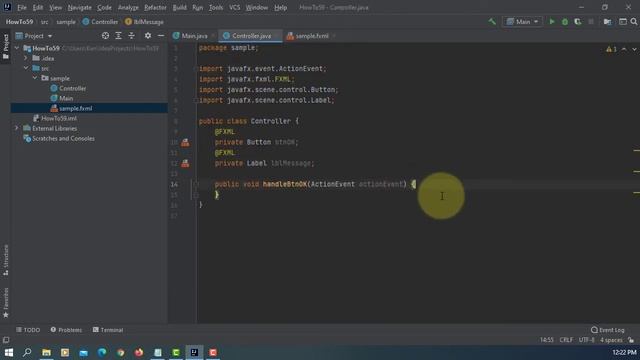Open the Project Structure dialog icon

coord(607,22)
